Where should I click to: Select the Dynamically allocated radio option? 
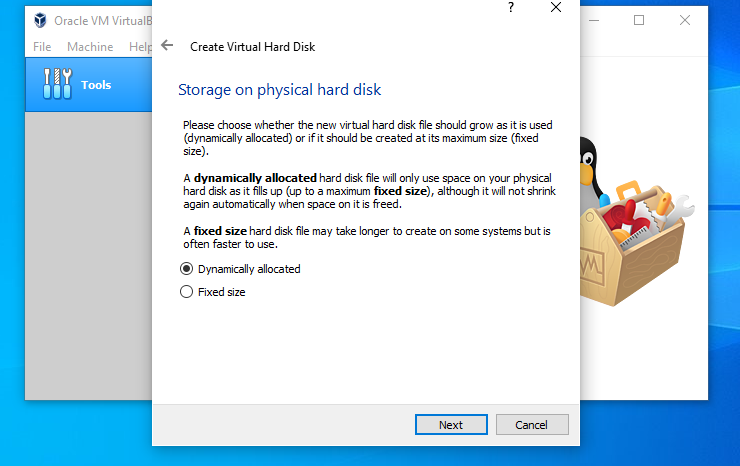(240, 269)
